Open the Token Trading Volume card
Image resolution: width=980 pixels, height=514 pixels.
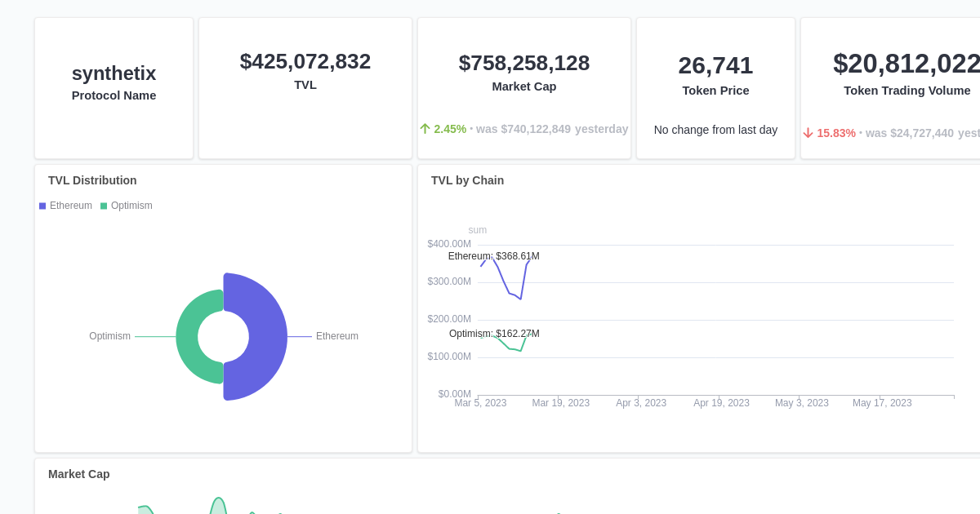[x=906, y=87]
